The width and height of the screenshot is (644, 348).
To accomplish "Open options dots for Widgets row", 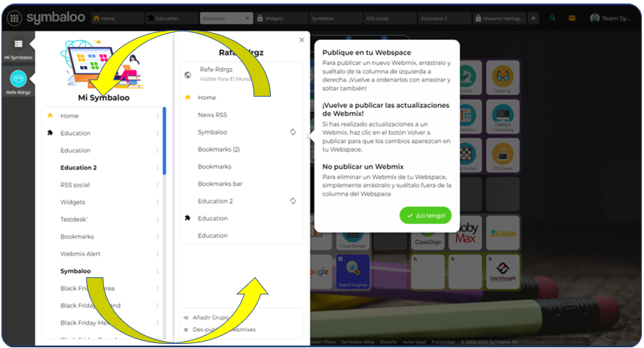I will [x=157, y=202].
